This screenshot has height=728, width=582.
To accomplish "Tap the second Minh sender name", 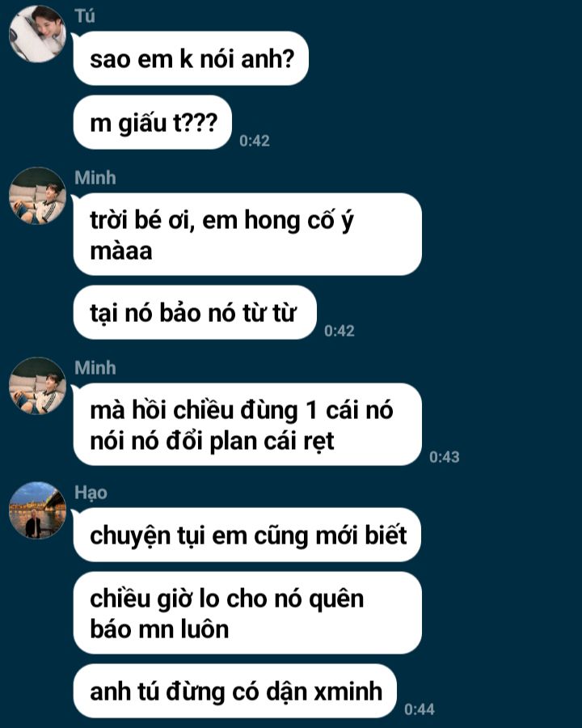I will pos(95,368).
